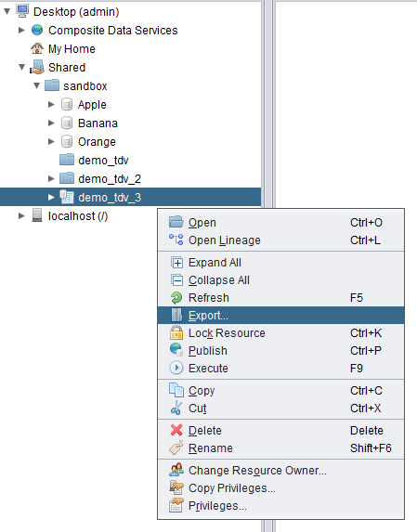Expand Composite Data Services node
Screen dimensions: 417x532
pyautogui.click(x=21, y=30)
